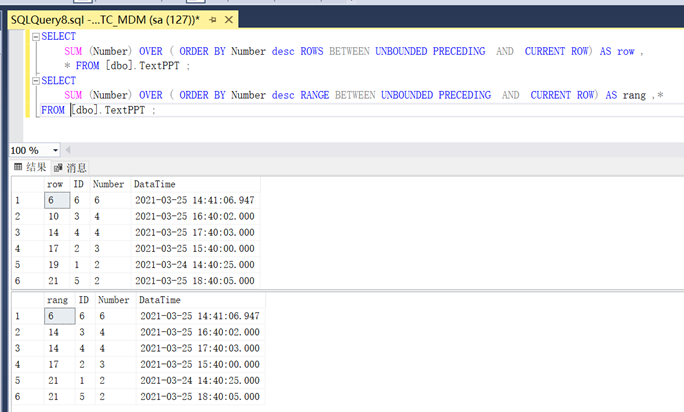This screenshot has width=684, height=412.
Task: Select the SQLQuery8.sql document tab
Action: click(123, 20)
